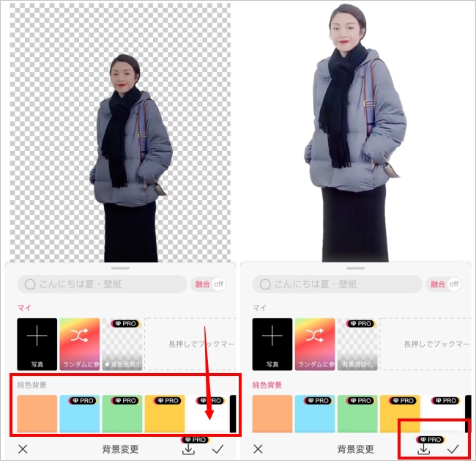476x461 pixels.
Task: Tap download icon in left panel
Action: click(188, 449)
